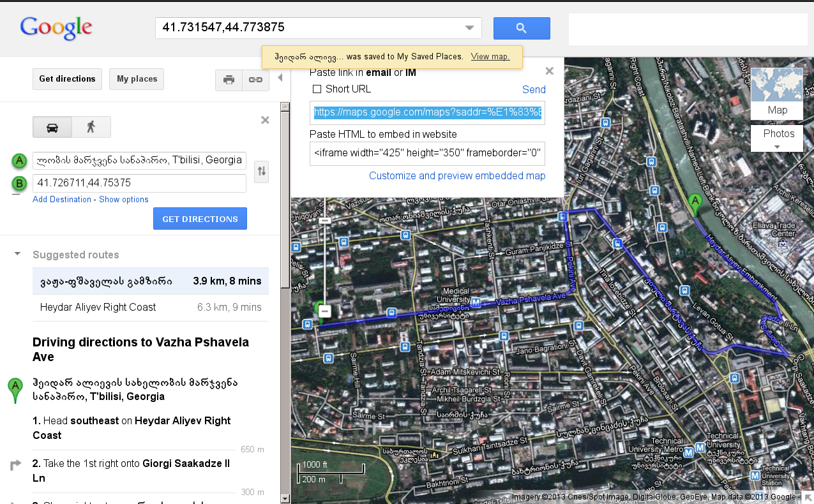Click step 2 Take the 1st right
This screenshot has height=504, width=814.
coord(131,471)
